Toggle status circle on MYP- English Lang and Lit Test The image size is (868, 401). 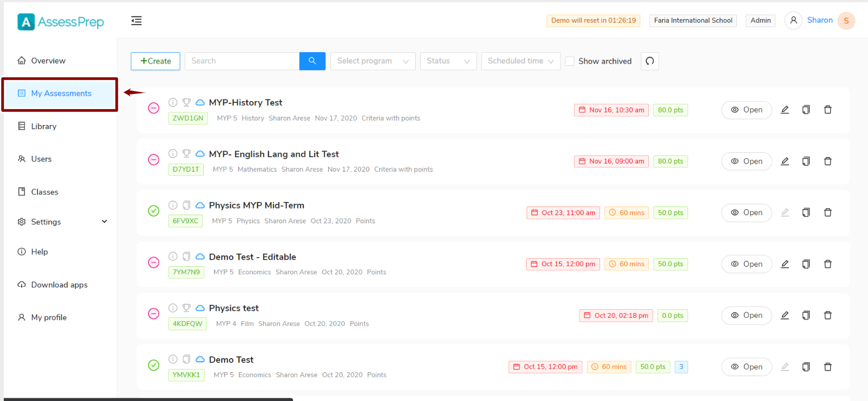tap(154, 160)
